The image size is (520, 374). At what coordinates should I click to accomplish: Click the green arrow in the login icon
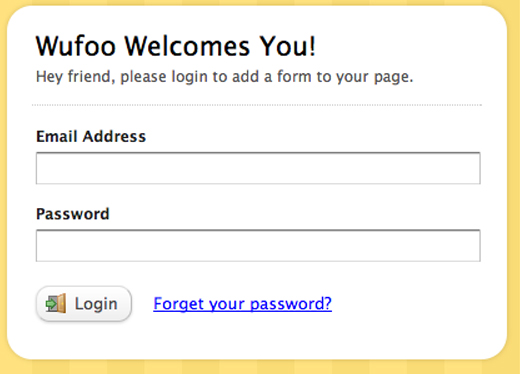tap(51, 304)
